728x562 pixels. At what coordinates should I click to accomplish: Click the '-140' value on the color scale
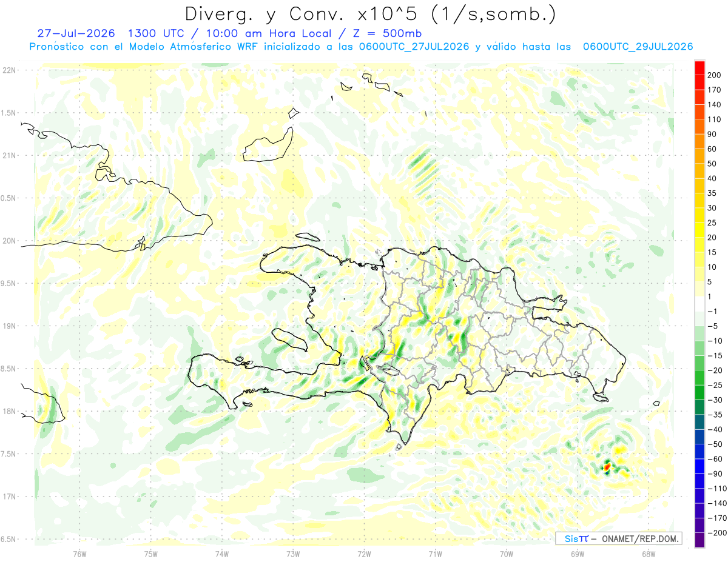tap(716, 504)
